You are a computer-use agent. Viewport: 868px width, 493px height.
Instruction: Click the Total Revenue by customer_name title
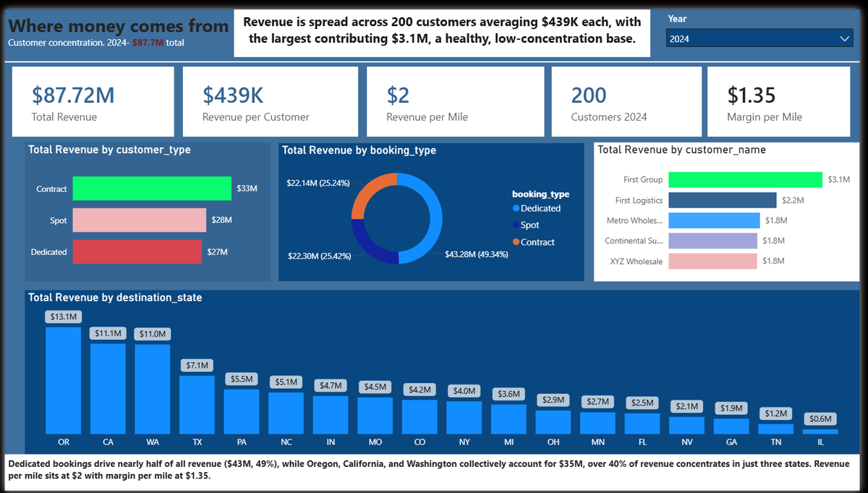click(x=682, y=150)
